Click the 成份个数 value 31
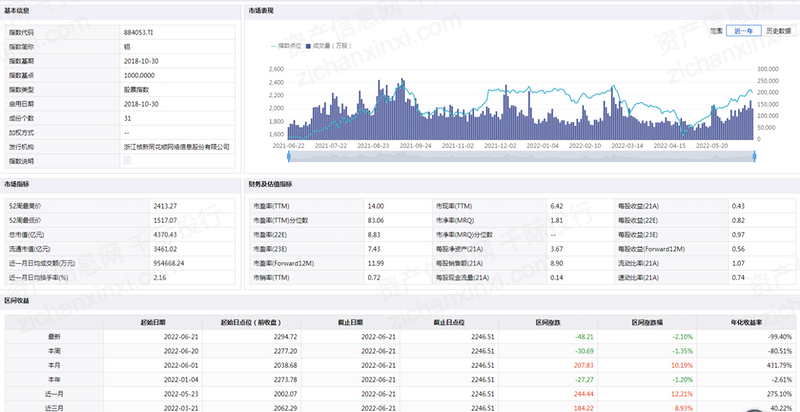This screenshot has width=800, height=412. click(128, 118)
